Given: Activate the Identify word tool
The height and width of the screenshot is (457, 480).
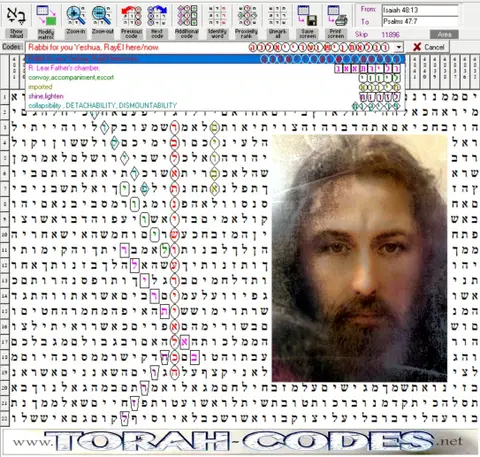Looking at the screenshot, I should pos(217,21).
